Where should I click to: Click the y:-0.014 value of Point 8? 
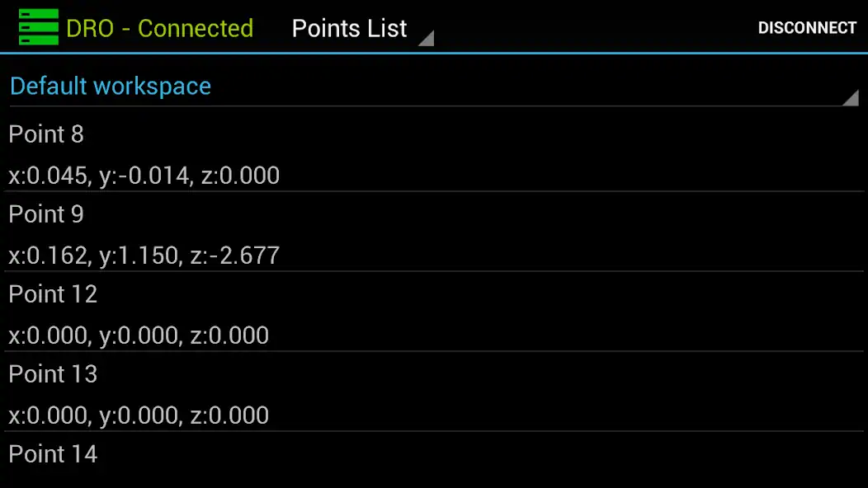click(146, 176)
